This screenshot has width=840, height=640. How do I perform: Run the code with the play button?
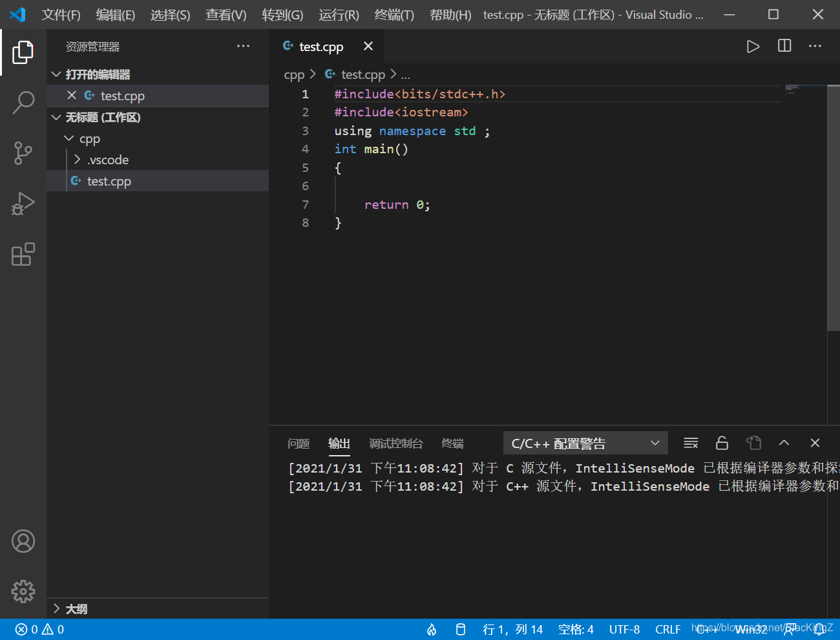753,46
